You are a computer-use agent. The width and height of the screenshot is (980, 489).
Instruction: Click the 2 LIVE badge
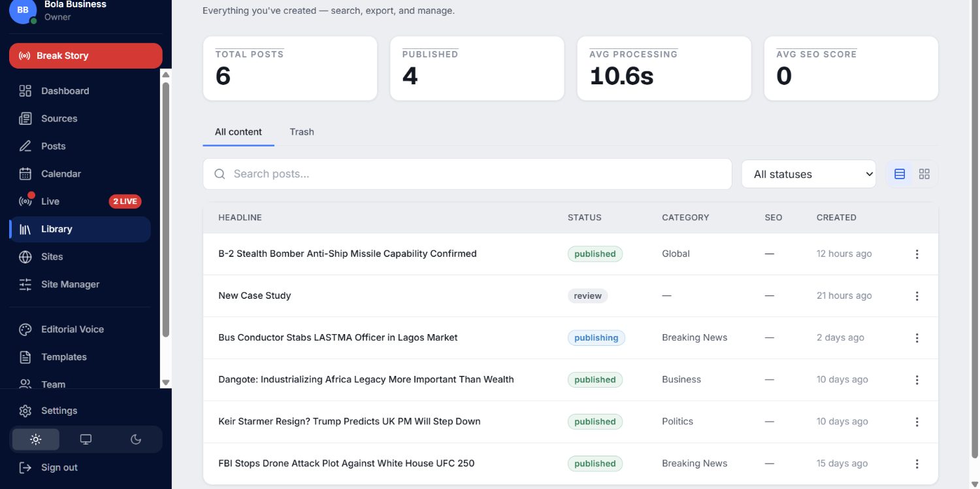(x=125, y=201)
